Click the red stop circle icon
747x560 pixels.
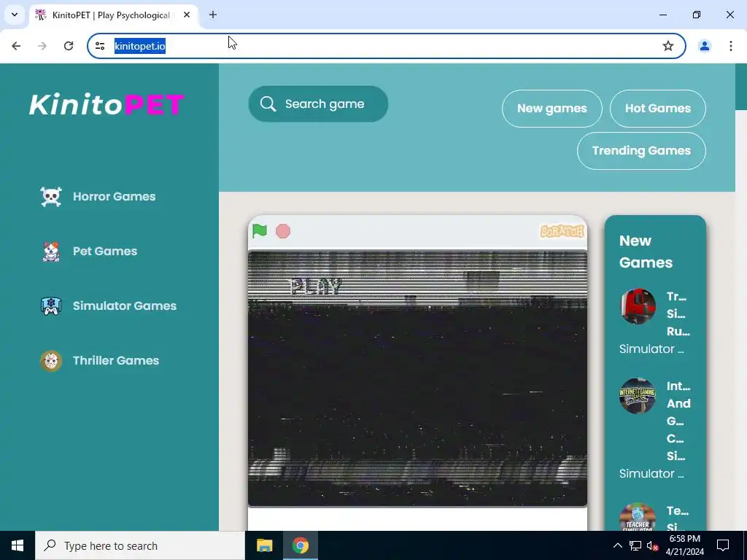click(x=283, y=231)
